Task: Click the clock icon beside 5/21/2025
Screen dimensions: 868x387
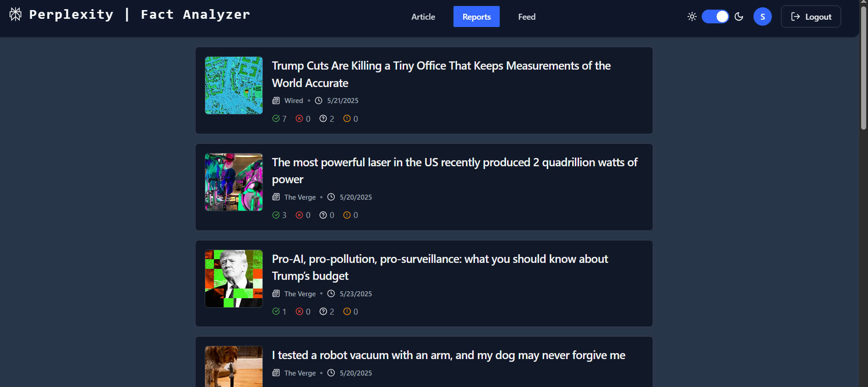Action: (x=319, y=101)
